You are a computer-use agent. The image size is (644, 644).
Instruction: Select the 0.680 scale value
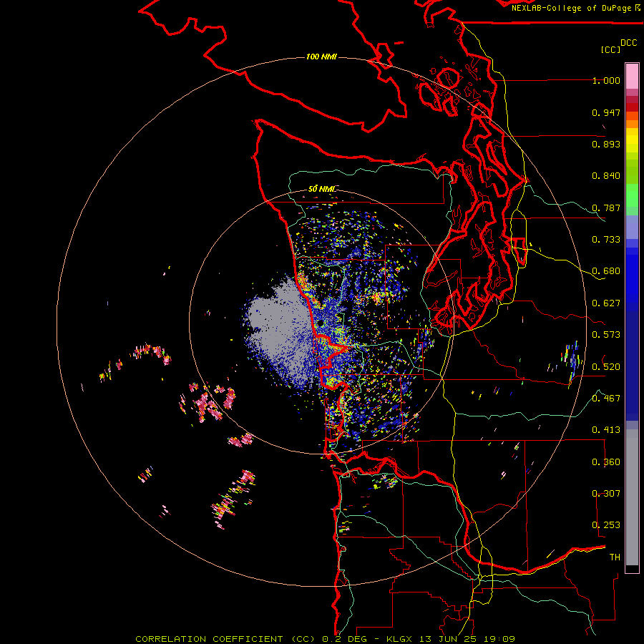tap(606, 271)
